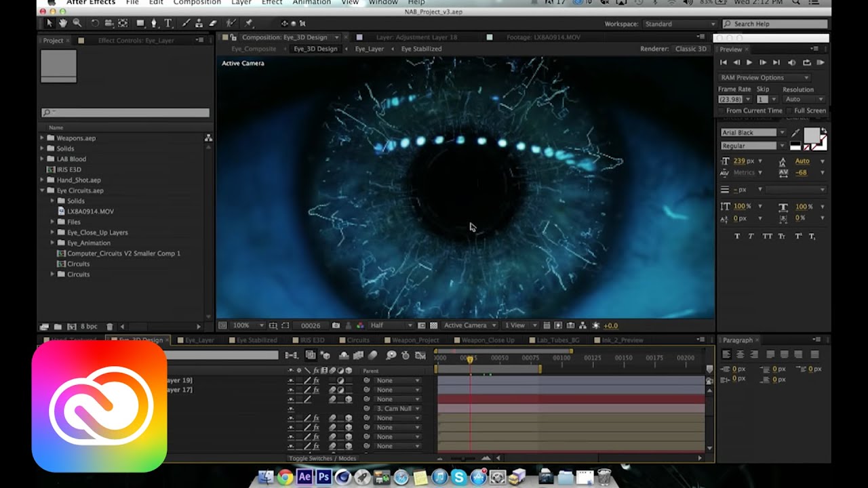The height and width of the screenshot is (488, 868).
Task: Open After Effects from the Dock
Action: (304, 477)
